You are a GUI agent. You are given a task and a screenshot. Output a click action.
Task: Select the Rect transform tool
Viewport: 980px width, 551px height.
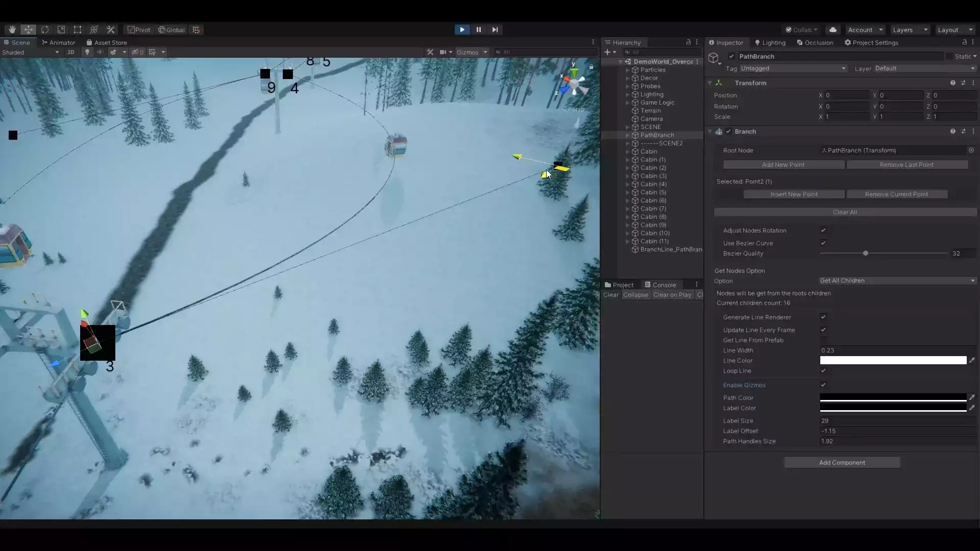pos(78,30)
